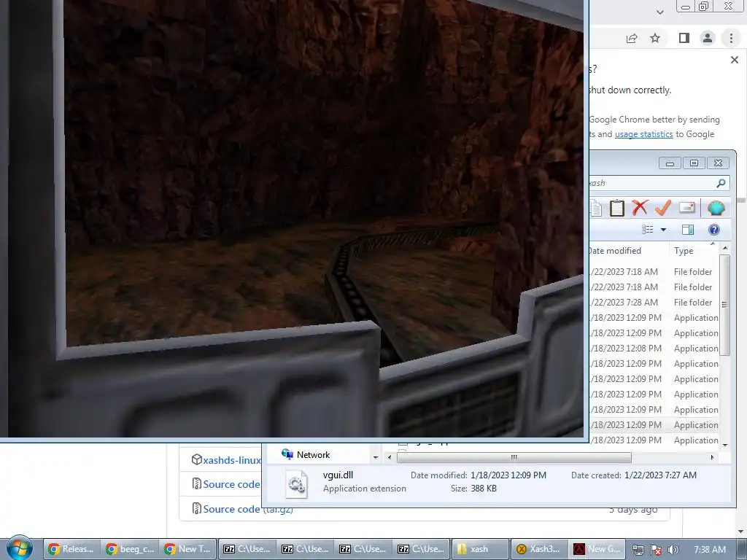Select Network in the navigation pane

pos(313,455)
